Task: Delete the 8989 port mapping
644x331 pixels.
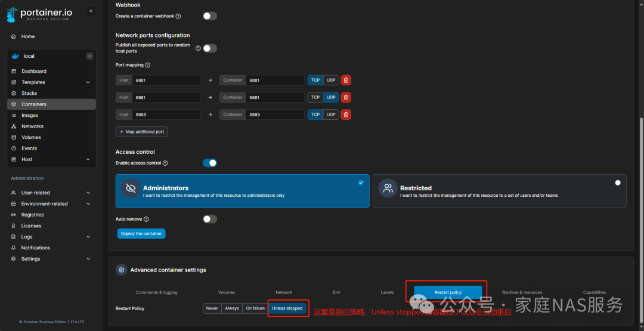Action: point(346,115)
